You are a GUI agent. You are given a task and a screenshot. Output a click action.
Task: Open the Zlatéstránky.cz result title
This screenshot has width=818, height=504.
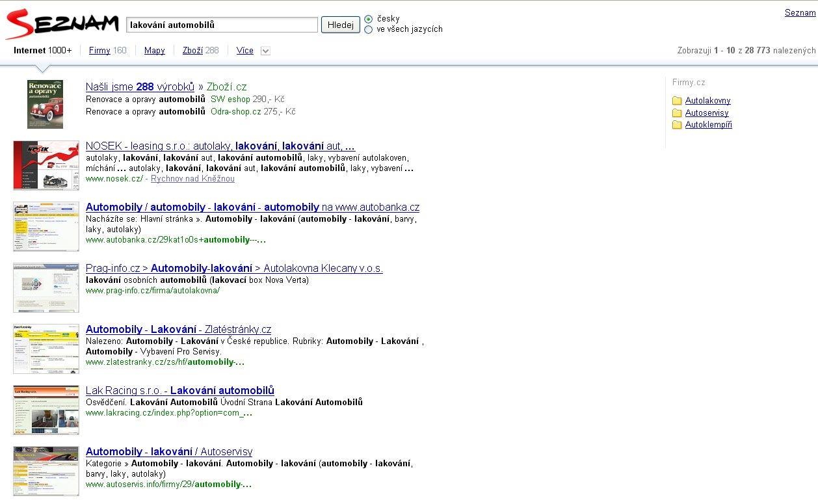click(178, 330)
